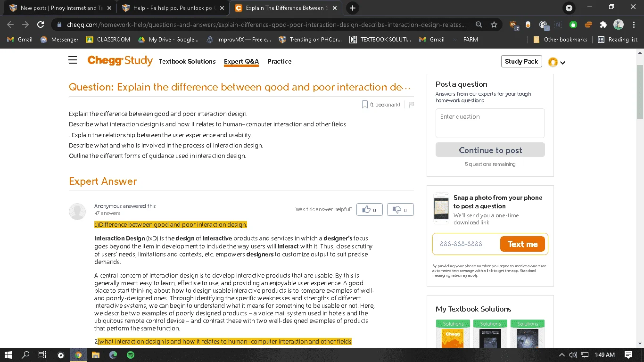This screenshot has width=644, height=362.
Task: Click the '5 questions remaining' text
Action: [x=490, y=164]
